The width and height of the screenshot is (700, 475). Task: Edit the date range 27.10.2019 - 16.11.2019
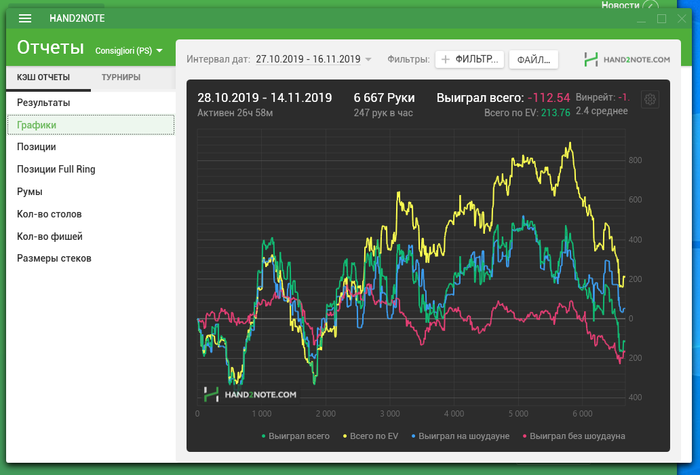pyautogui.click(x=308, y=59)
